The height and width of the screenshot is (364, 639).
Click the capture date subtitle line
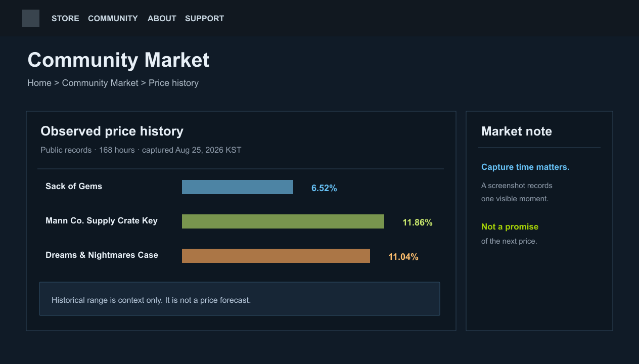tap(141, 150)
